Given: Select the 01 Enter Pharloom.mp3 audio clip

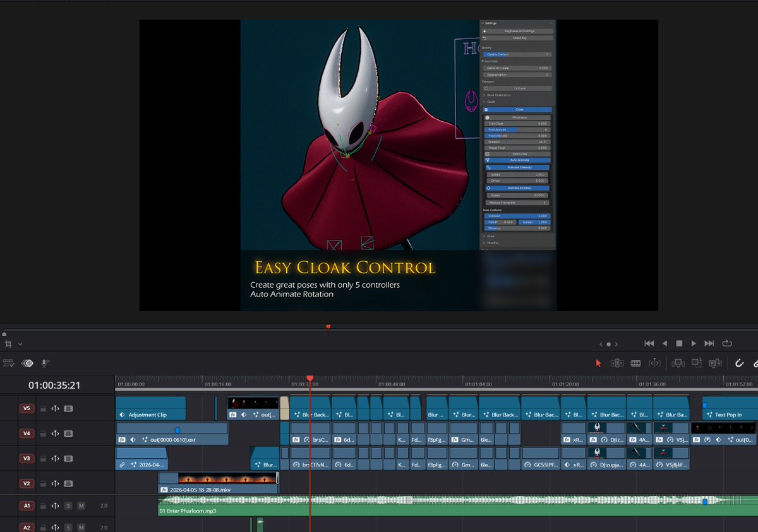Looking at the screenshot, I should (457, 505).
